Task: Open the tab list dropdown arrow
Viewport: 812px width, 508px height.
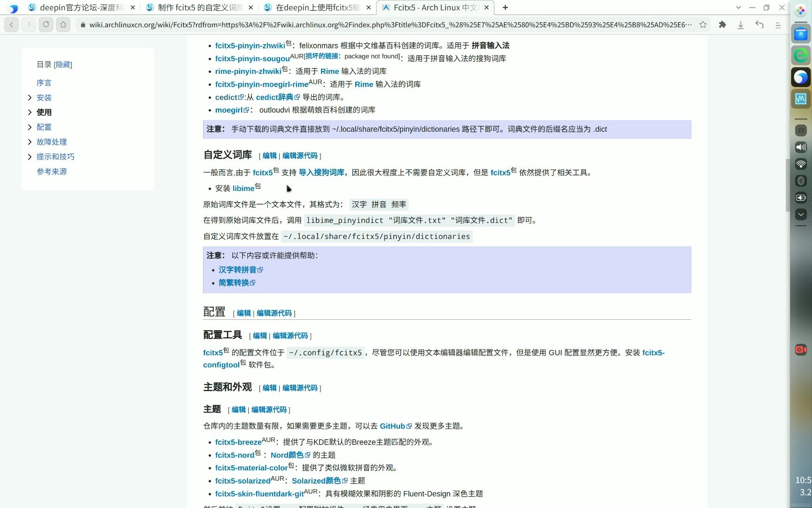Action: pos(738,8)
